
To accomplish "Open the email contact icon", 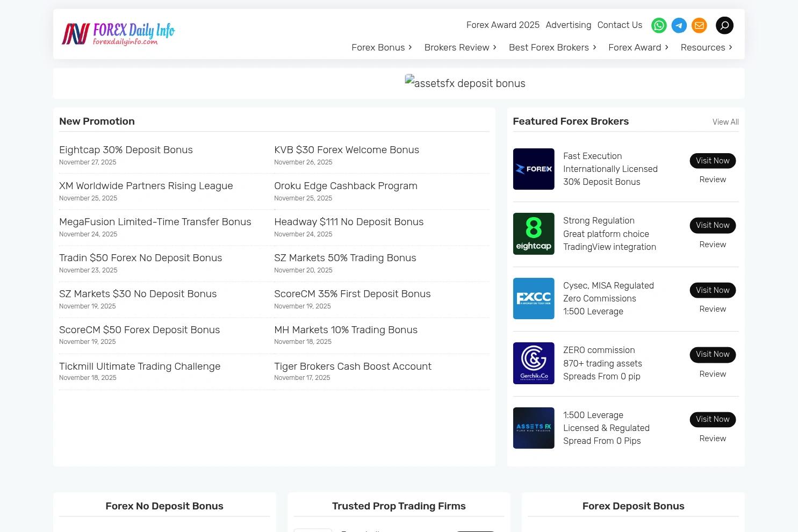I will point(699,25).
